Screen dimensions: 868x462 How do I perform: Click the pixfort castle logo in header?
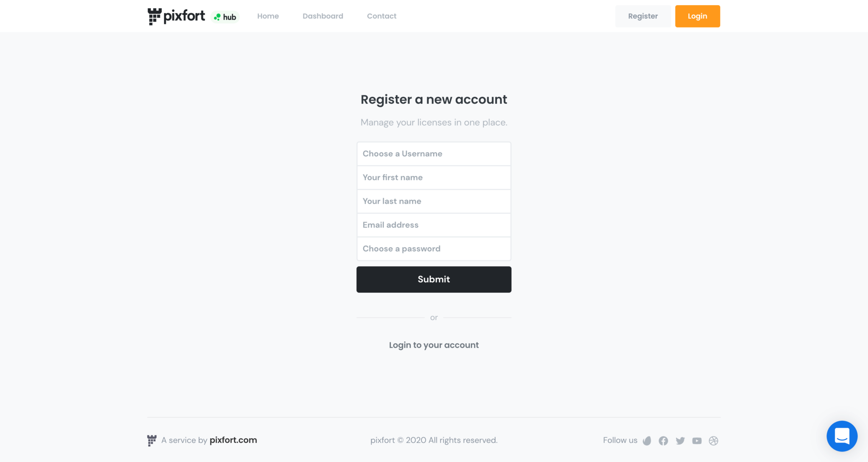coord(155,16)
